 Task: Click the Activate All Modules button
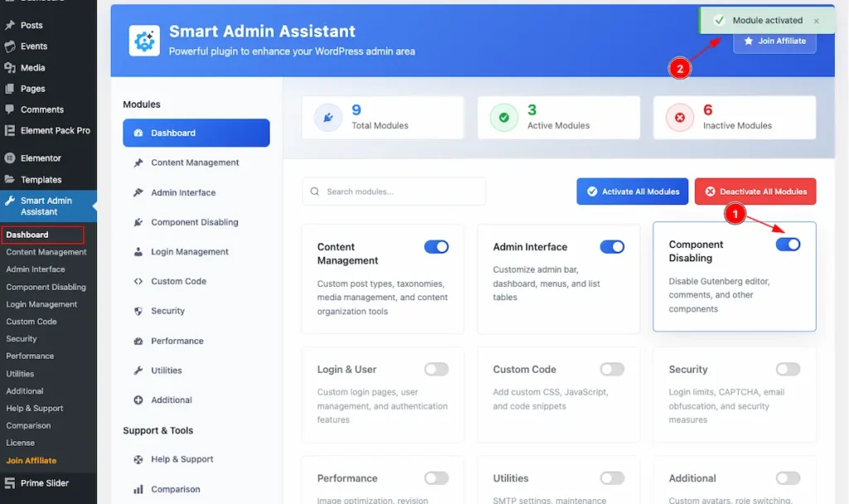coord(633,191)
